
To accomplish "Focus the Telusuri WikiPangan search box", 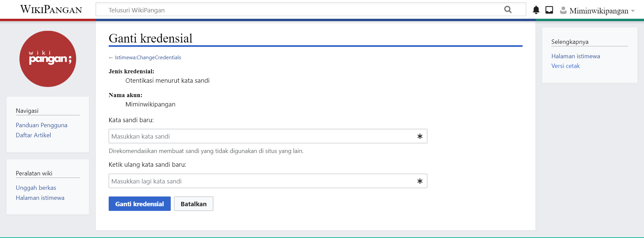I will [302, 10].
